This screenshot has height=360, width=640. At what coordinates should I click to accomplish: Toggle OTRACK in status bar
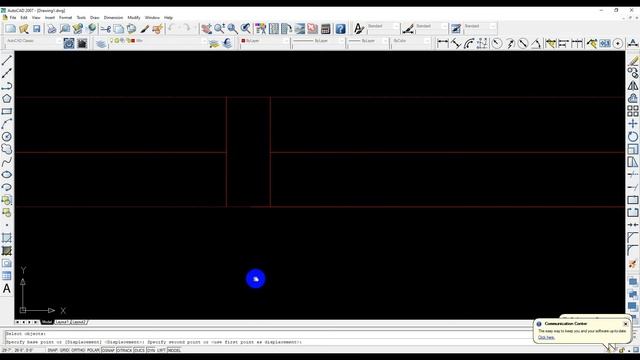pos(124,350)
